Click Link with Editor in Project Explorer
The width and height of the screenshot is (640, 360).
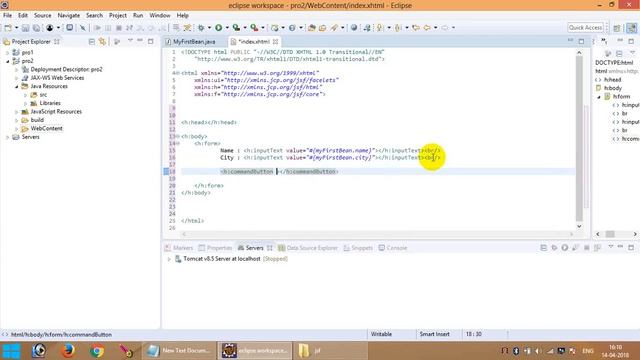[102, 42]
